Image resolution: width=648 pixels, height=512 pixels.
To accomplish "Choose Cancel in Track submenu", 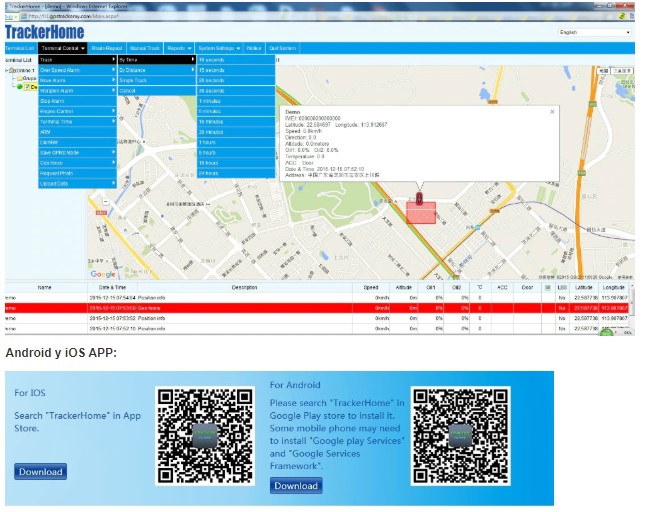I will tap(157, 91).
